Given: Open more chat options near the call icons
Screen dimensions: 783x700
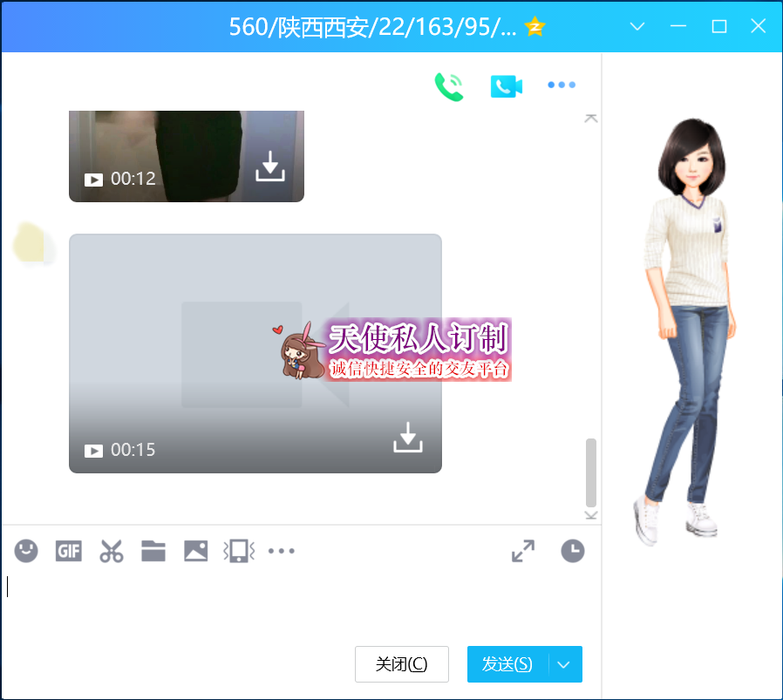Looking at the screenshot, I should tap(561, 85).
